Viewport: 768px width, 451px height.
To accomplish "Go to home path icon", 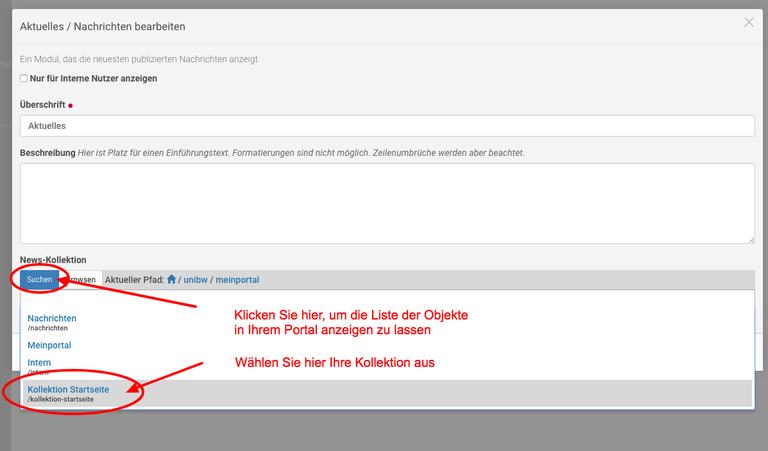I will [x=171, y=279].
